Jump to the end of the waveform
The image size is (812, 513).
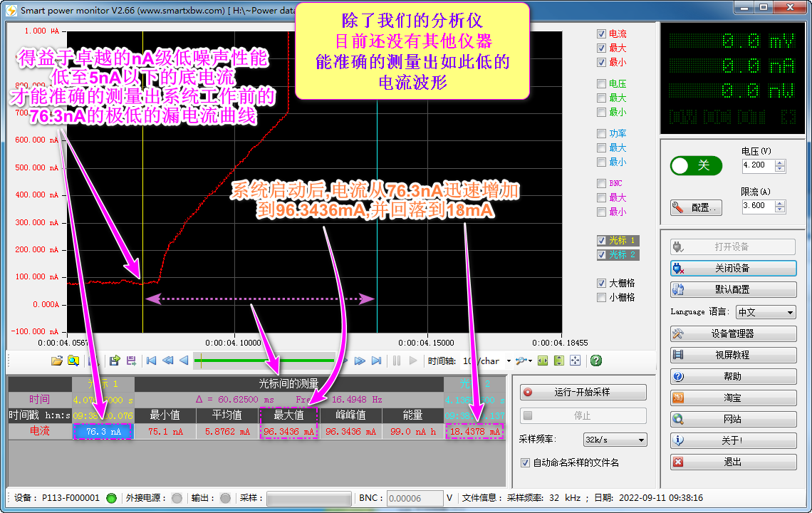[x=377, y=361]
